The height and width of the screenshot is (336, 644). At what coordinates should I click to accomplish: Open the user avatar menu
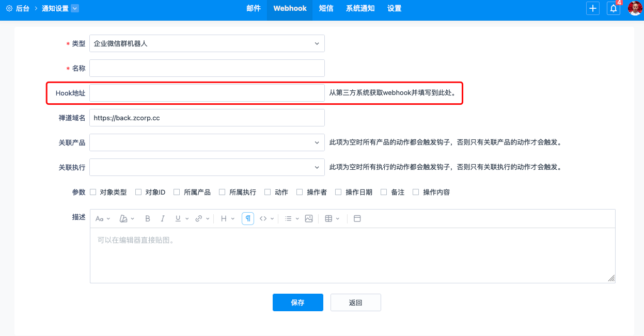pyautogui.click(x=635, y=9)
